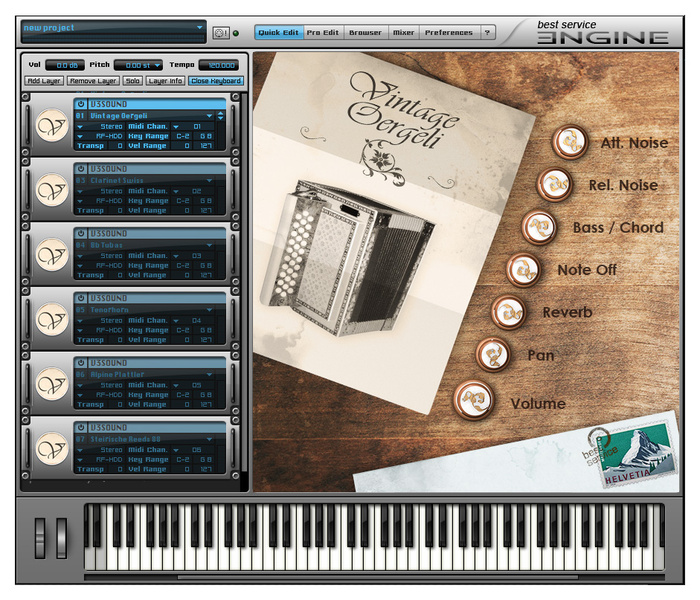Click the Att. Noise knob

(x=570, y=142)
